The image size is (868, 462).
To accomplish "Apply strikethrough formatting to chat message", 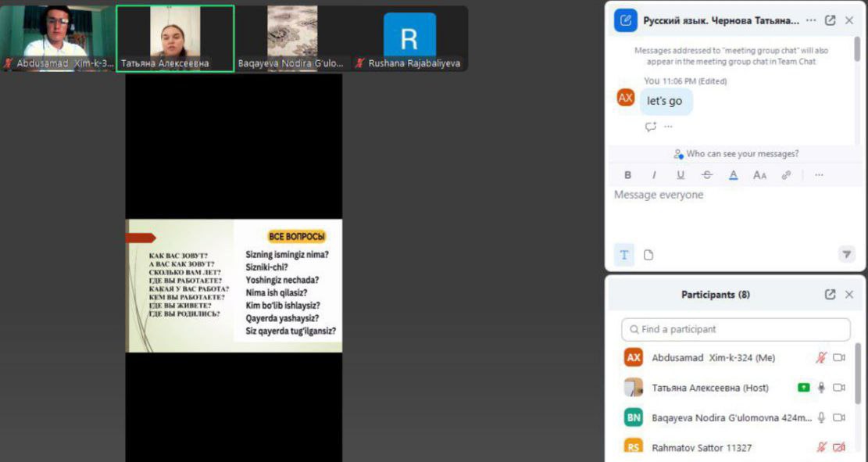I will pyautogui.click(x=707, y=175).
